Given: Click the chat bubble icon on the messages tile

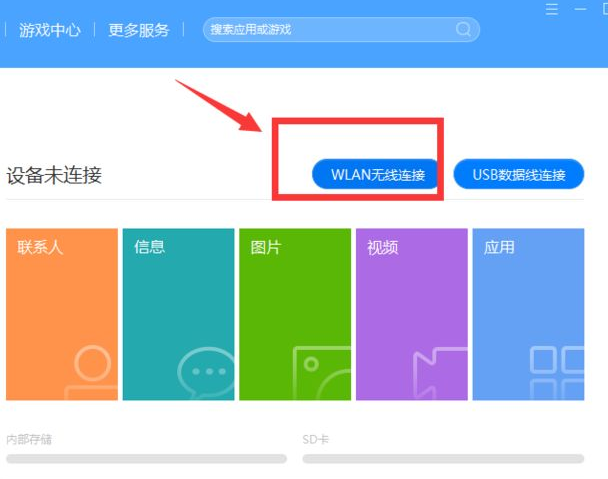Looking at the screenshot, I should coord(206,373).
